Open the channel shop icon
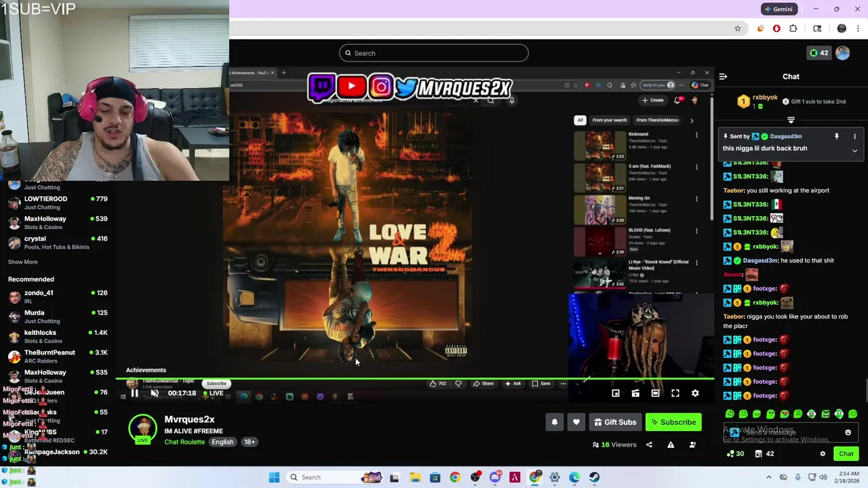Image resolution: width=868 pixels, height=488 pixels. tap(759, 454)
